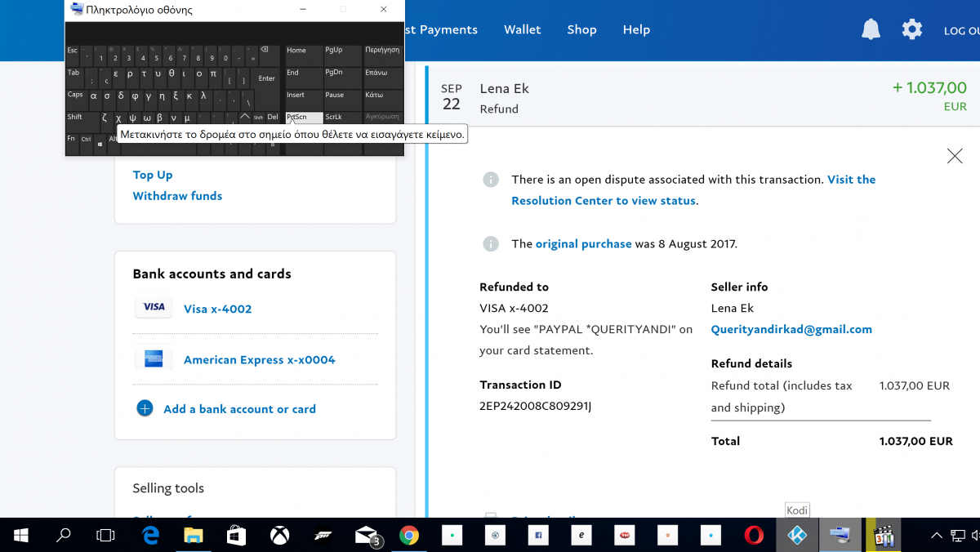This screenshot has height=552, width=980.
Task: Open Task View from the taskbar
Action: click(105, 535)
